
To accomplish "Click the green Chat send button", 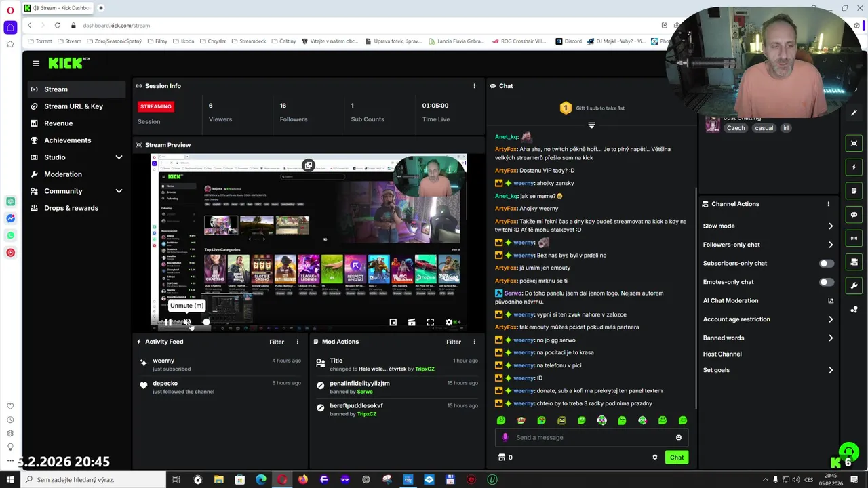I will [677, 457].
